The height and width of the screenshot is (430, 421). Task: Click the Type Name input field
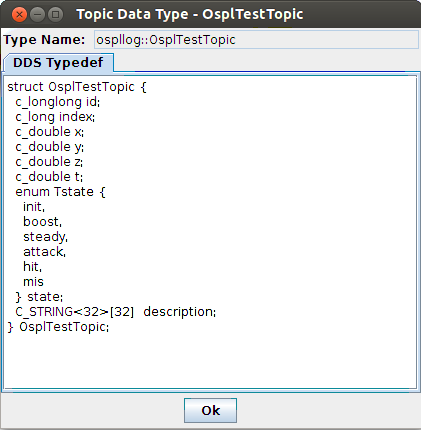(x=256, y=40)
